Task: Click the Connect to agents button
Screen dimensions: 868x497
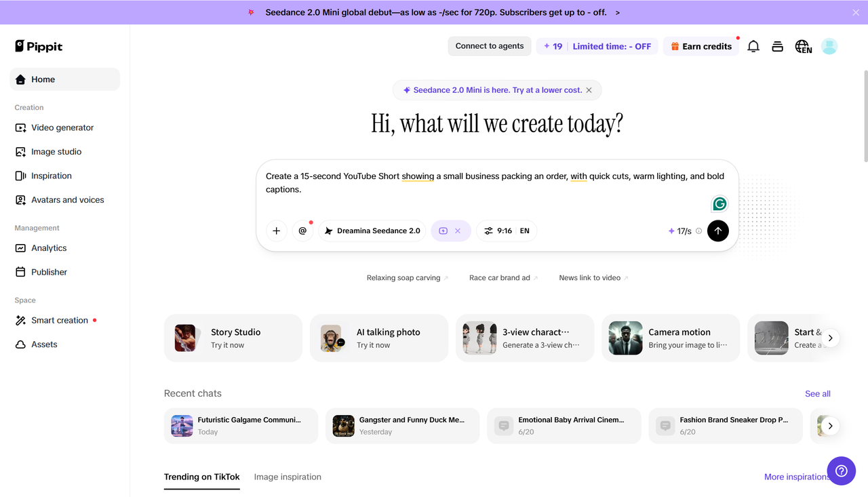Action: [490, 46]
